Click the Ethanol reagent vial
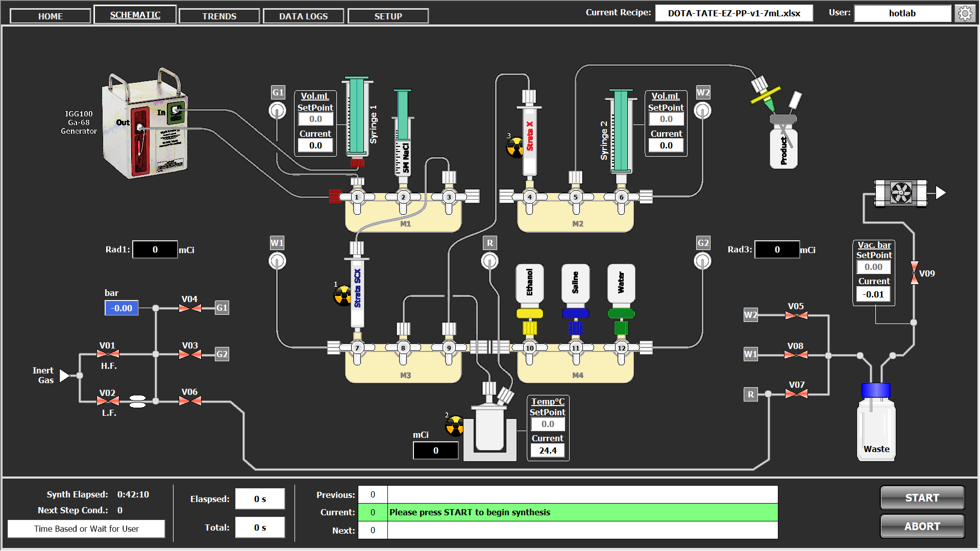 click(x=529, y=284)
